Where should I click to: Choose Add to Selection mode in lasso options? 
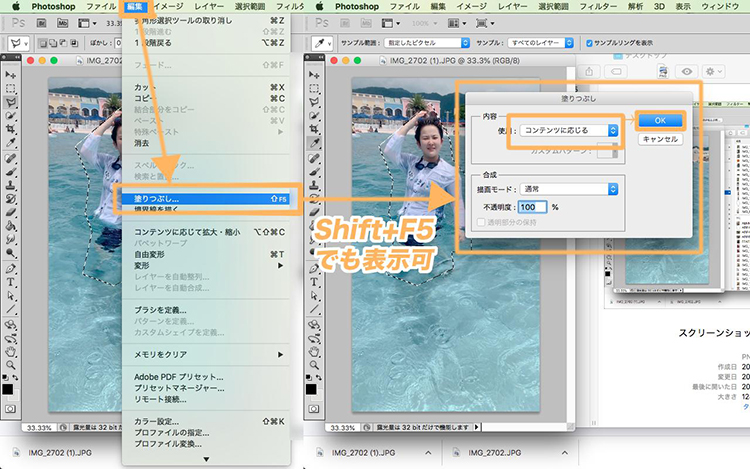coord(53,44)
